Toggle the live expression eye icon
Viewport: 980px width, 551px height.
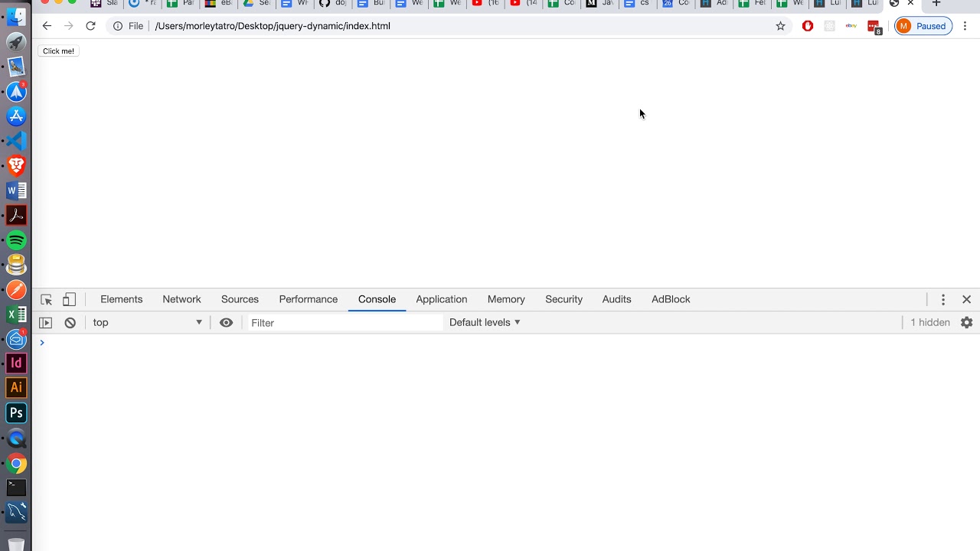[226, 323]
